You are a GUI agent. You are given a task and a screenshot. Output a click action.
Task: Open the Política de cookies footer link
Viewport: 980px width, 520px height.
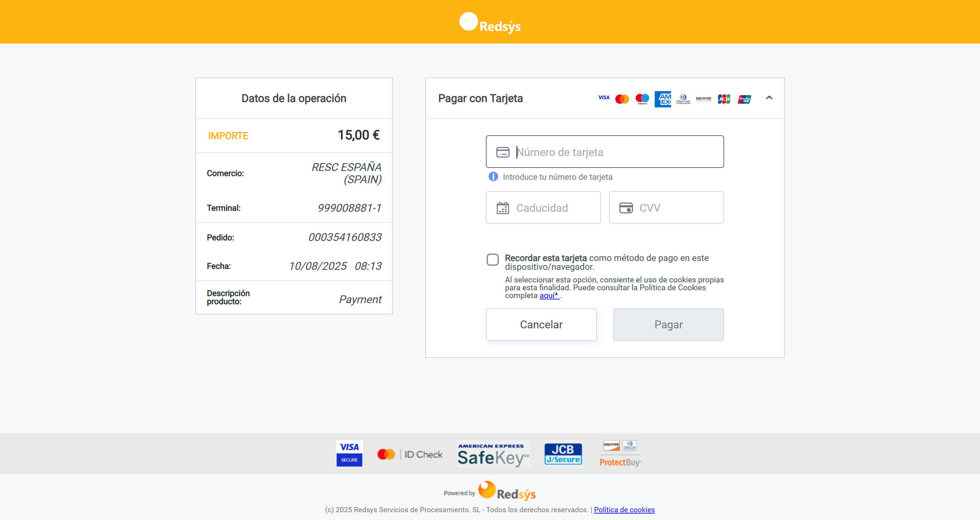[x=624, y=510]
